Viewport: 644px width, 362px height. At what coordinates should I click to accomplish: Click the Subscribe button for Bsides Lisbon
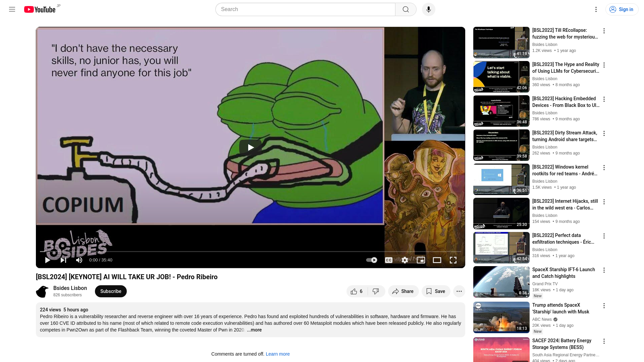point(111,291)
